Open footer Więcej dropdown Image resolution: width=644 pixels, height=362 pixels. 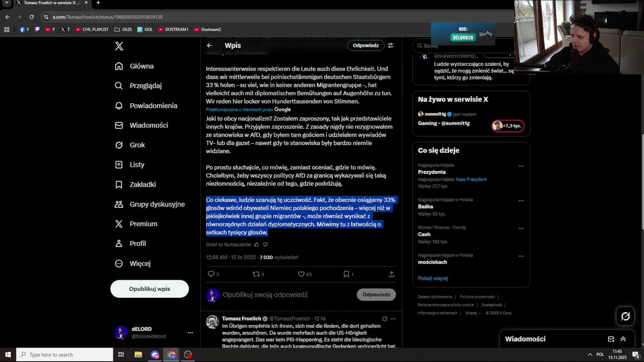[472, 313]
